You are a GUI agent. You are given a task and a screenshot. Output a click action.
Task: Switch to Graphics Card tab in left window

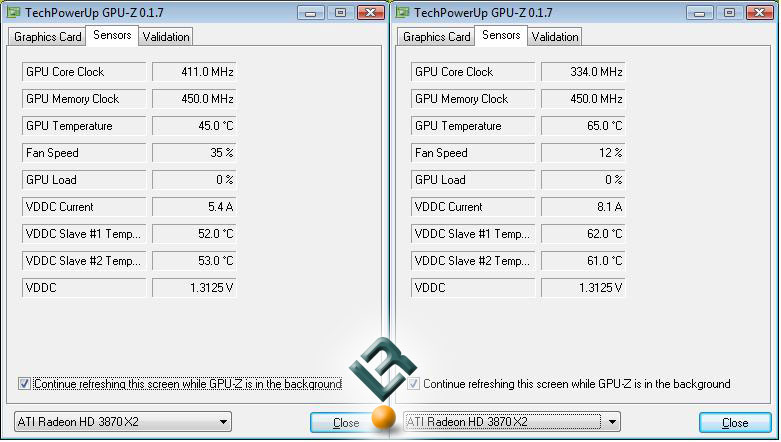[47, 37]
